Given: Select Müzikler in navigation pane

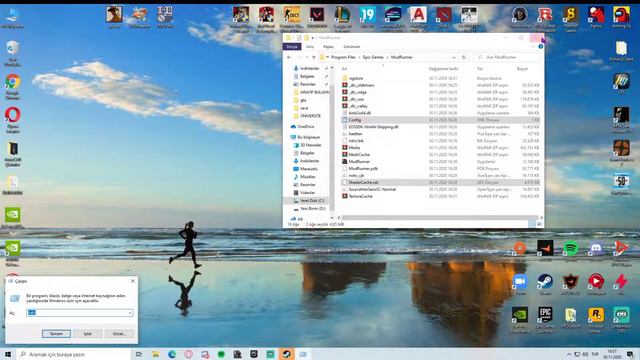Looking at the screenshot, I should point(307,177).
